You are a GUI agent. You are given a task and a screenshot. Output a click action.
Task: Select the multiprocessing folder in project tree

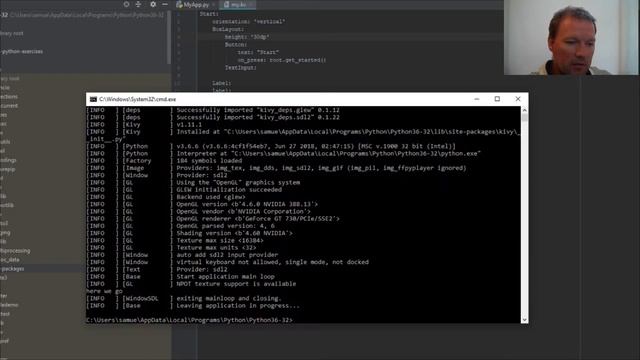pyautogui.click(x=15, y=251)
